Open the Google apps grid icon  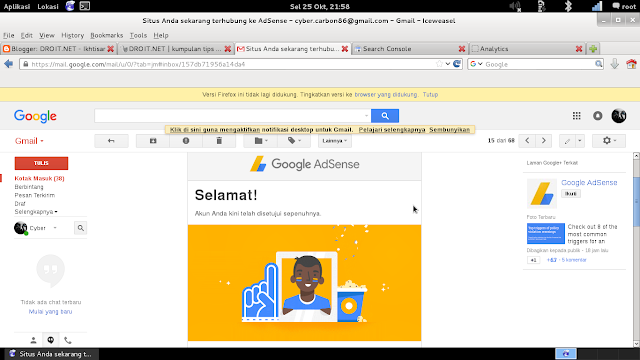point(576,116)
